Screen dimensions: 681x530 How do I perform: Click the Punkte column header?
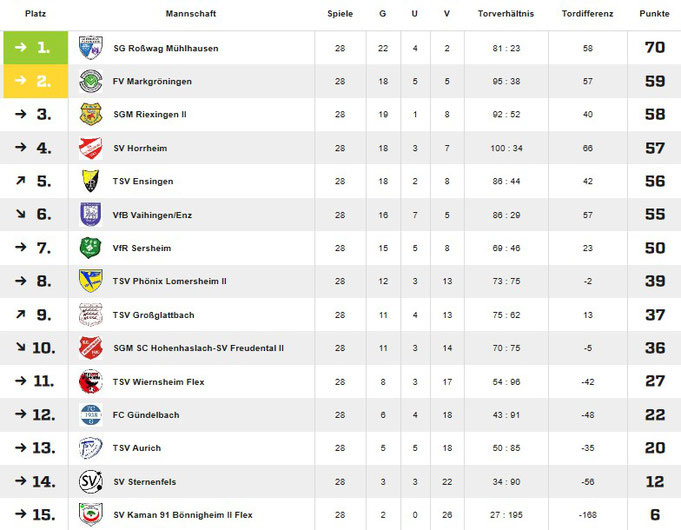tap(654, 13)
